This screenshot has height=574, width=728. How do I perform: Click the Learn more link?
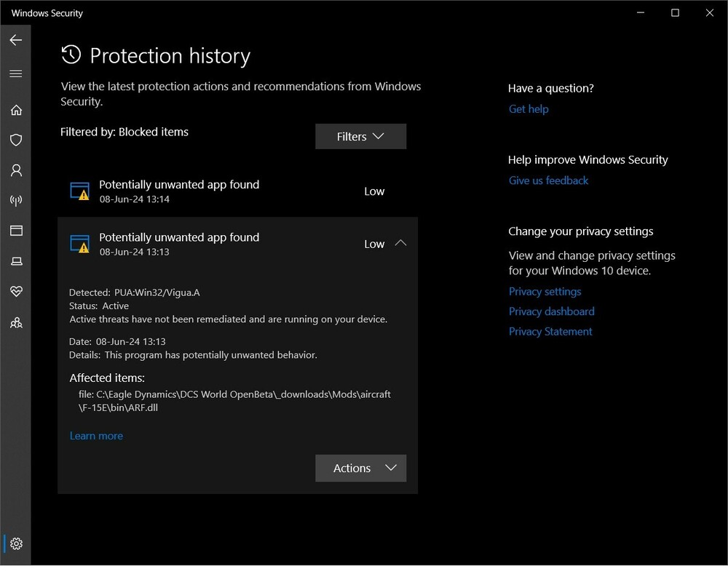click(x=96, y=436)
